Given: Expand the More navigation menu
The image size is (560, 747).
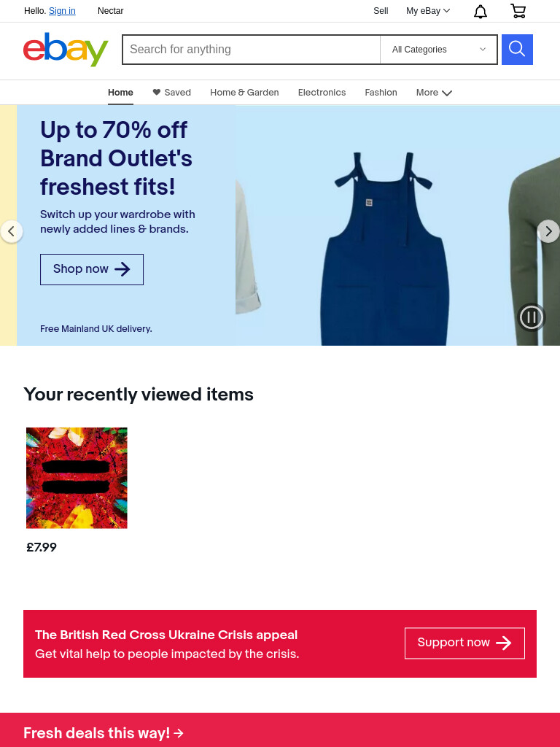Looking at the screenshot, I should [x=434, y=93].
